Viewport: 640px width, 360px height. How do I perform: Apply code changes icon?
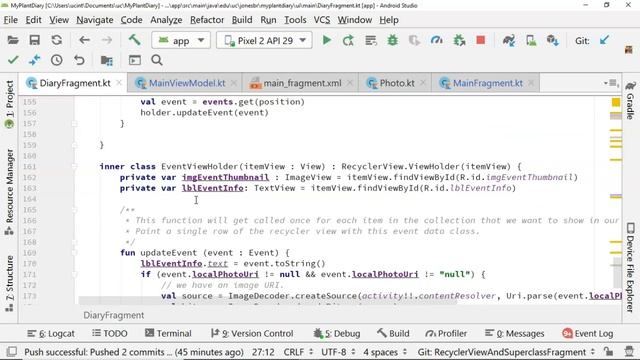[371, 40]
